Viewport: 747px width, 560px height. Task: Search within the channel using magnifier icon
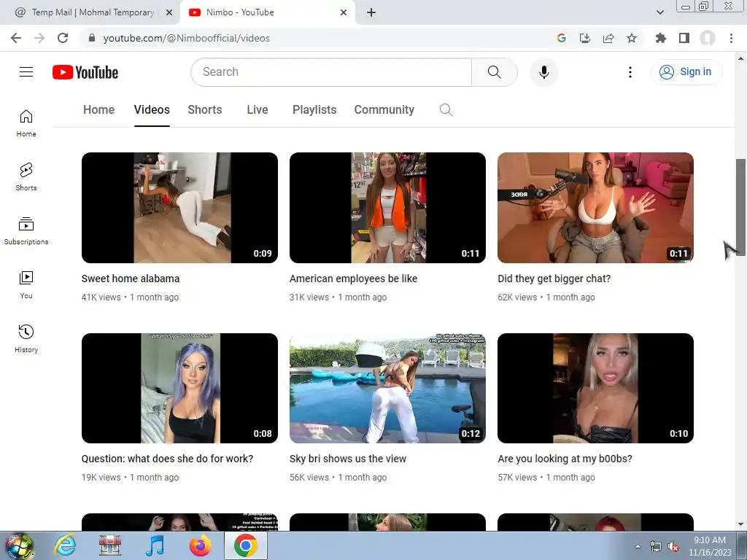tap(446, 110)
